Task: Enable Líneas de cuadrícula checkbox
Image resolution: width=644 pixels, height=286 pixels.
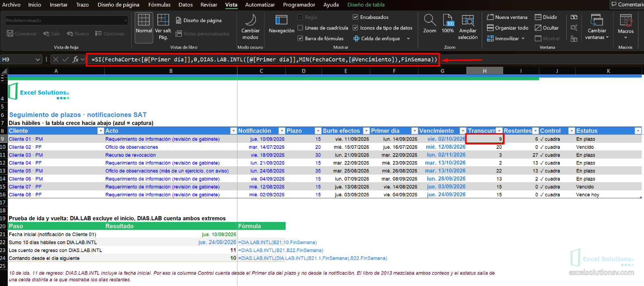Action: point(300,28)
